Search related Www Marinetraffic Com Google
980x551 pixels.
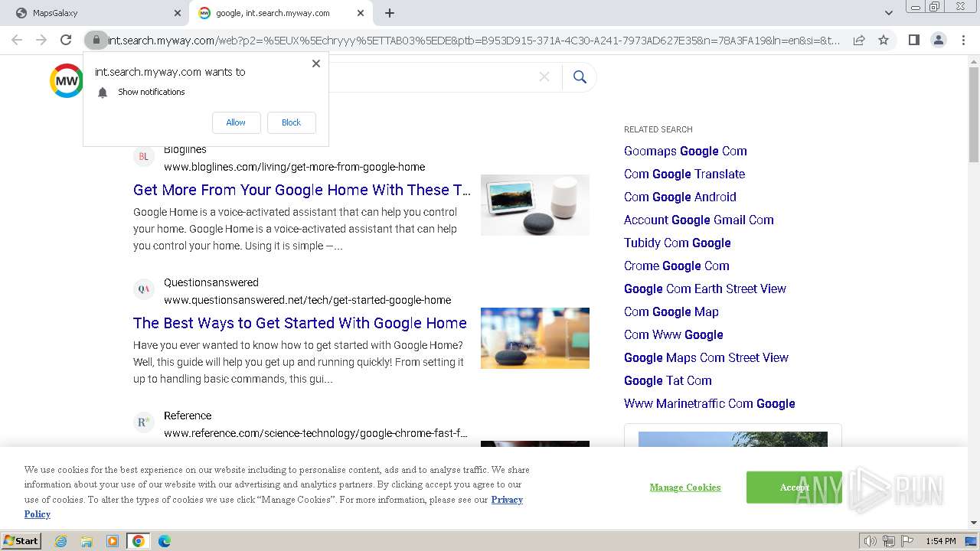710,403
